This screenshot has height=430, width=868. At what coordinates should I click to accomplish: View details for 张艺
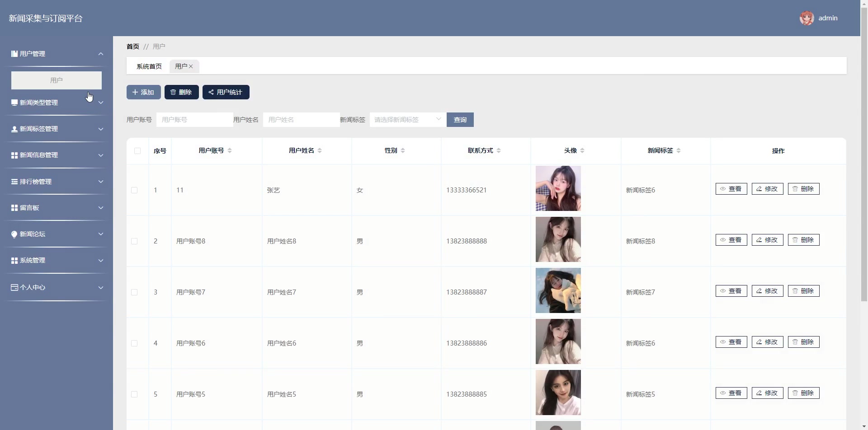tap(731, 189)
